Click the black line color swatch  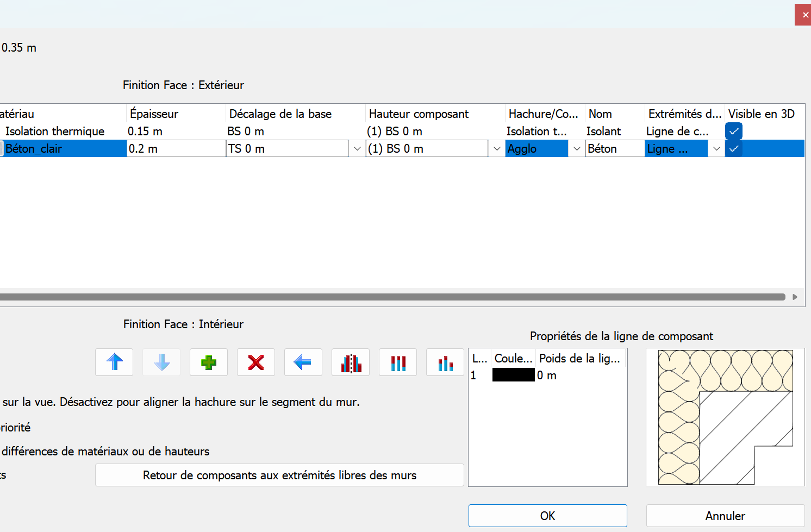coord(513,375)
